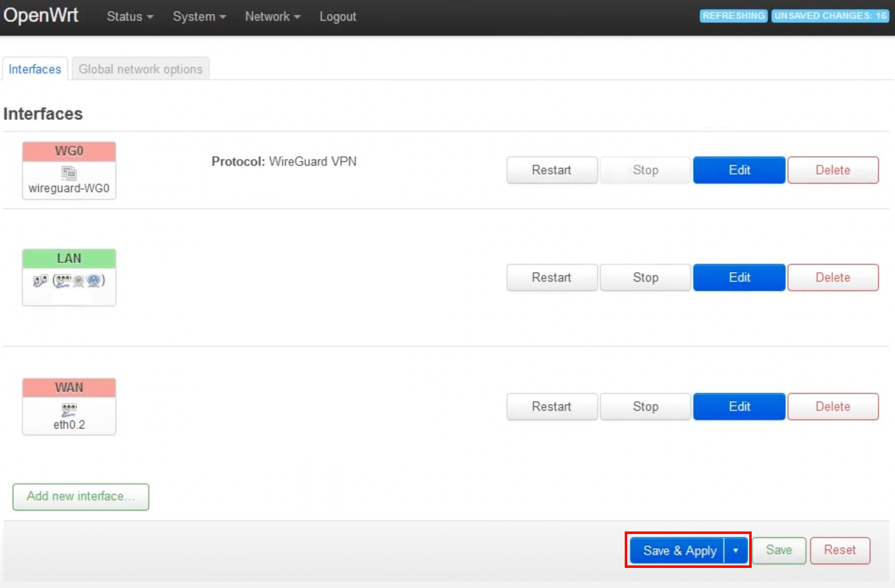Restart the WG0 interface
This screenshot has height=588, width=895.
551,170
